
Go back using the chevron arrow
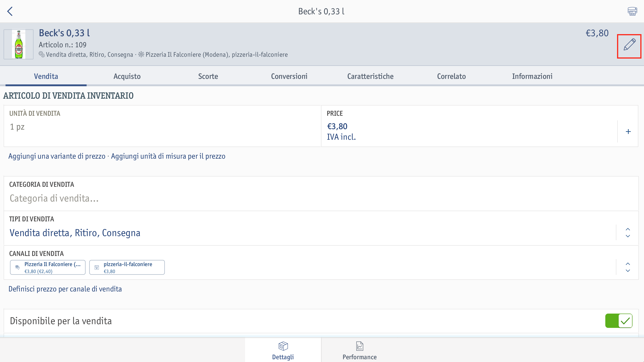(x=10, y=11)
